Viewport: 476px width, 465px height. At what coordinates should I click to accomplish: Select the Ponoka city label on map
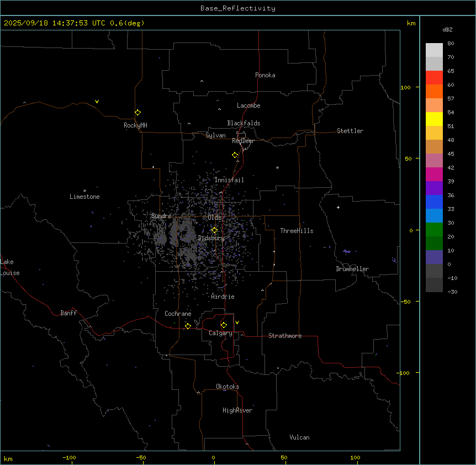265,75
